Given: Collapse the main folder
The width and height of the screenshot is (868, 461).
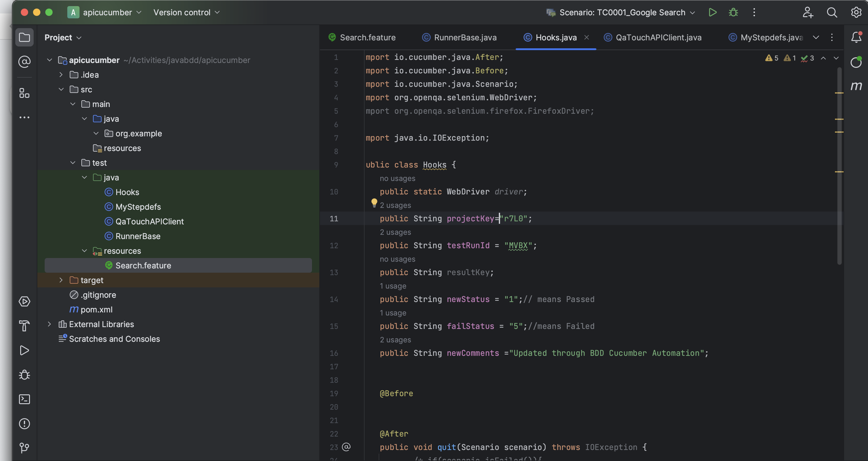Looking at the screenshot, I should (x=73, y=104).
